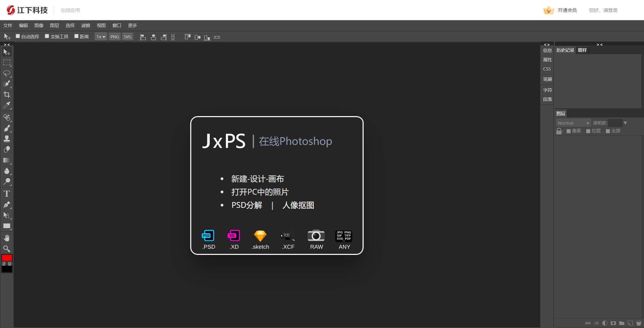Select the Rectangular Marquee tool

[7, 63]
